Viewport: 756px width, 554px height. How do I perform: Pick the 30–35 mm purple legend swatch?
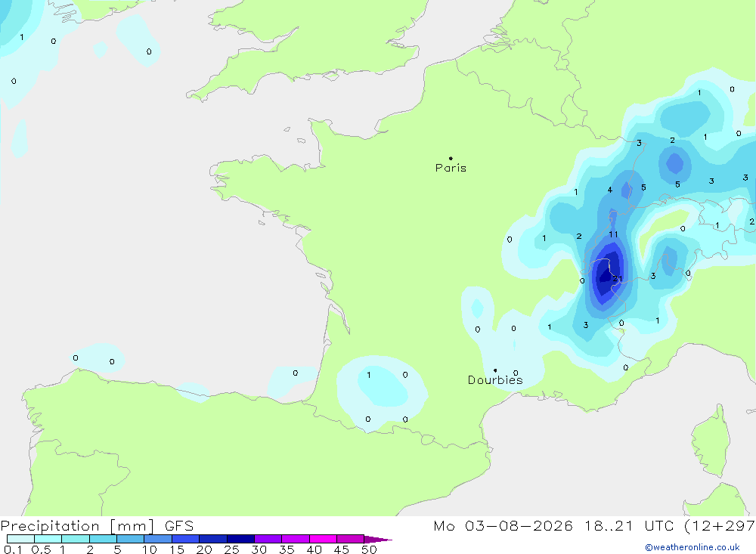268,539
